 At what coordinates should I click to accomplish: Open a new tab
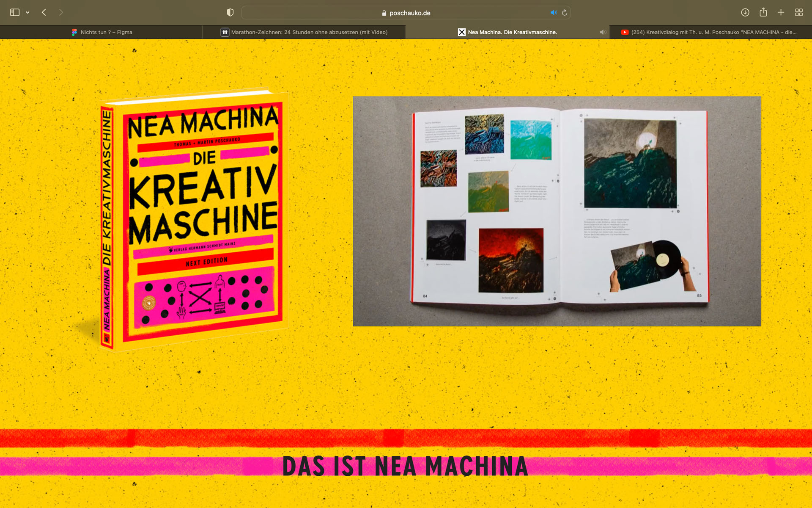tap(781, 13)
